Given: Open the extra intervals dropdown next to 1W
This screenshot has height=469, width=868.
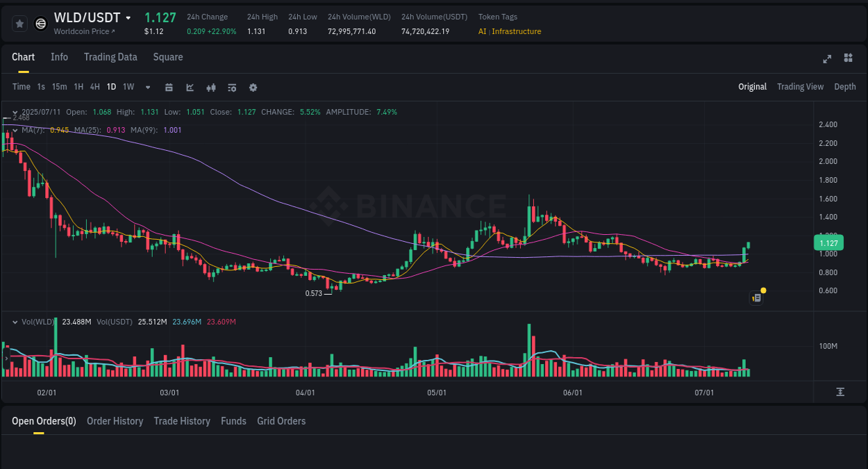Looking at the screenshot, I should 147,87.
